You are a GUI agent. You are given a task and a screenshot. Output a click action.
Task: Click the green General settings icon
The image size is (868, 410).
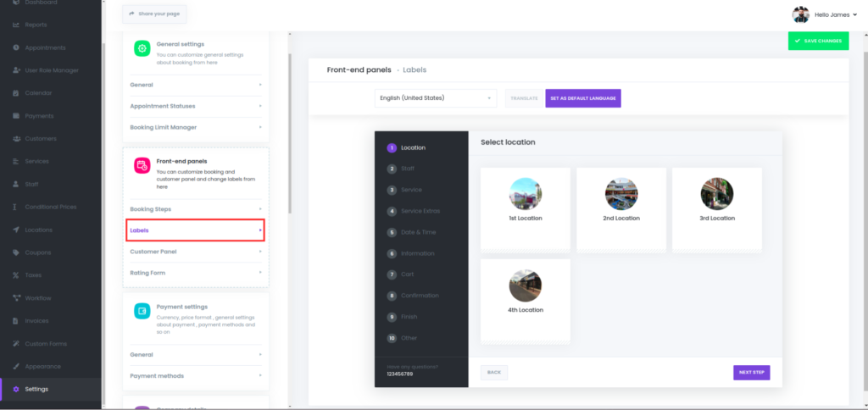[142, 48]
